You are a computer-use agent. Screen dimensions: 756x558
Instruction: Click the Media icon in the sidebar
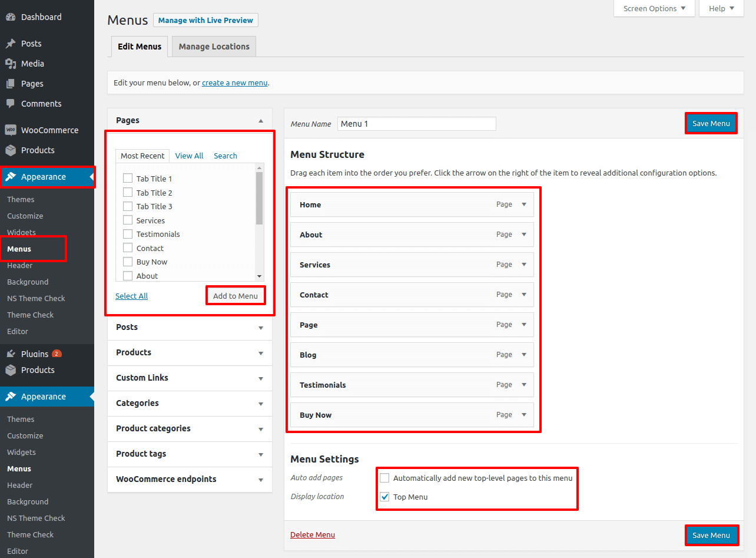tap(11, 63)
